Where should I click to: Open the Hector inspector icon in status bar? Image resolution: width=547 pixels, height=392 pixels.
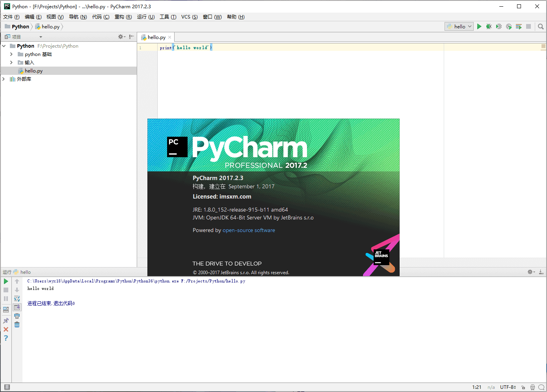coord(532,387)
